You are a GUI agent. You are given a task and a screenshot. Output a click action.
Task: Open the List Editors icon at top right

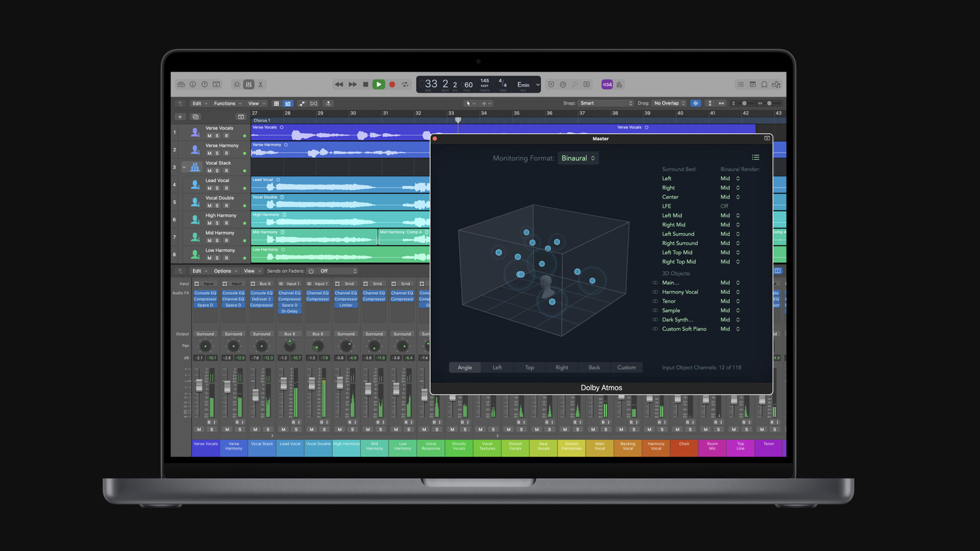[x=741, y=85]
